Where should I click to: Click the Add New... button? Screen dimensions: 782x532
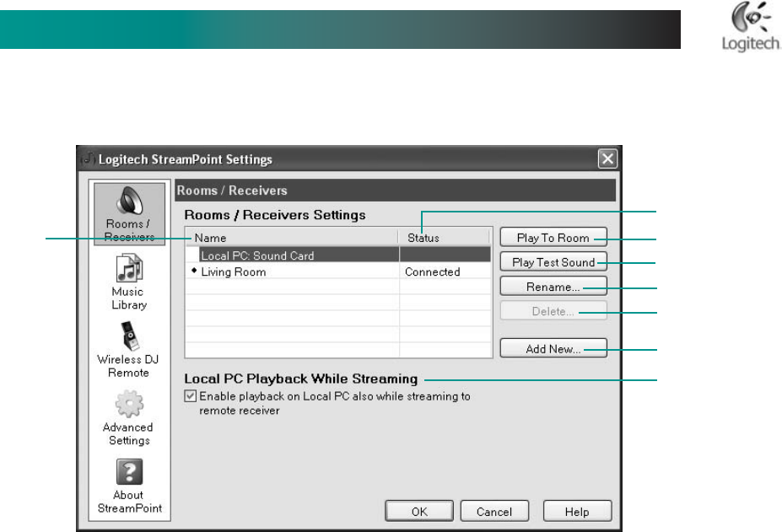553,348
